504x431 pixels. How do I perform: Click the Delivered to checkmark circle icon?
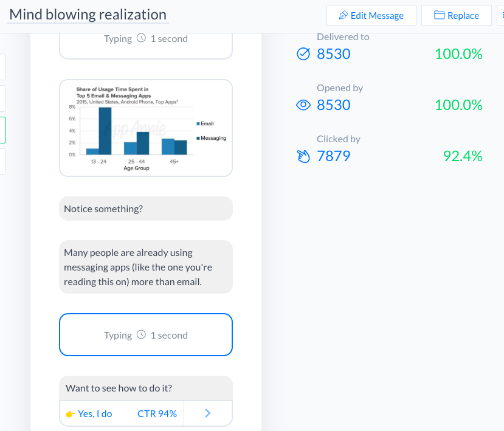303,54
